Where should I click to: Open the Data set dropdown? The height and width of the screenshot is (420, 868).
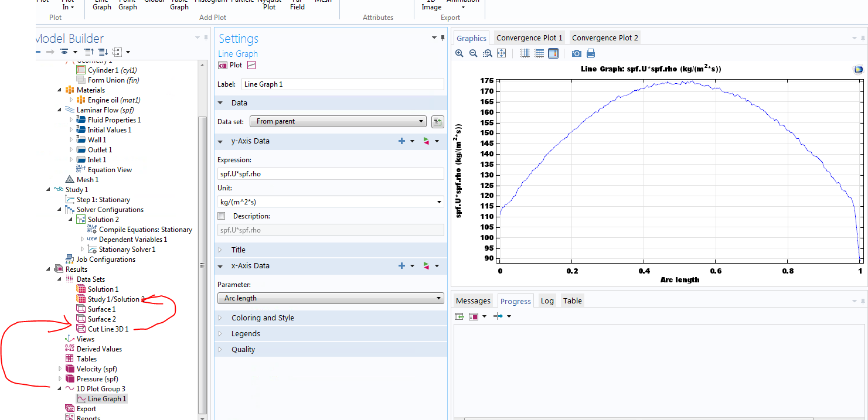point(338,121)
